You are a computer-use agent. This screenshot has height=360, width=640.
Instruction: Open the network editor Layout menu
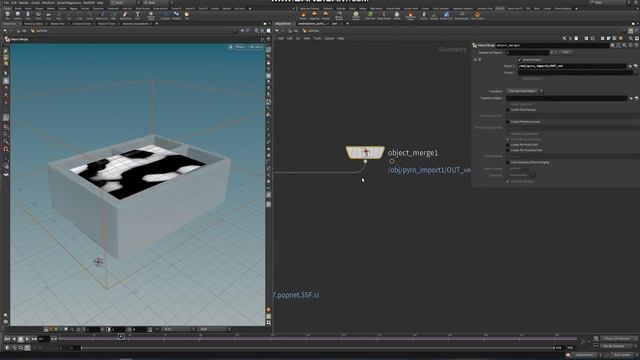(x=329, y=38)
